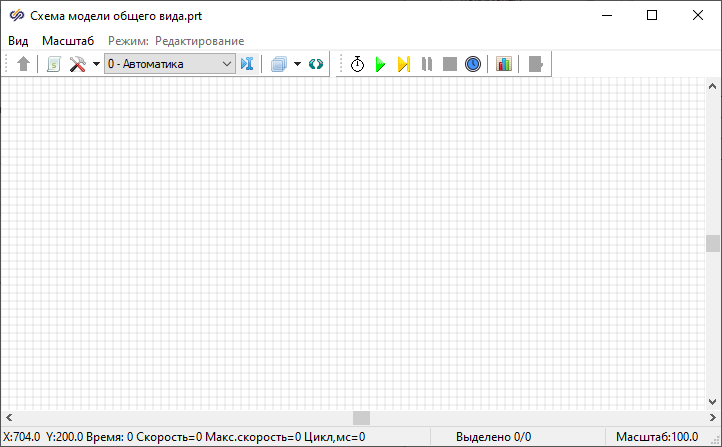Pause the simulation
The width and height of the screenshot is (722, 447).
(x=427, y=64)
